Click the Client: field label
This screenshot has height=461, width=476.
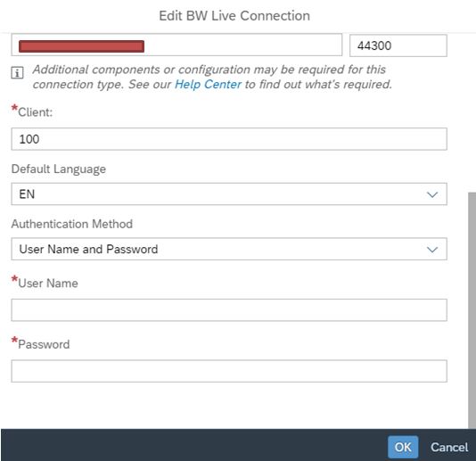[36, 112]
